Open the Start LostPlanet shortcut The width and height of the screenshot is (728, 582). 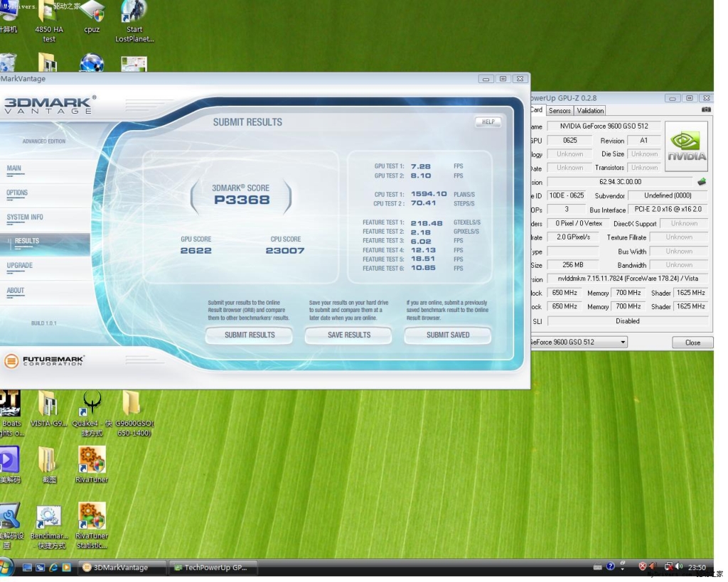pyautogui.click(x=134, y=22)
